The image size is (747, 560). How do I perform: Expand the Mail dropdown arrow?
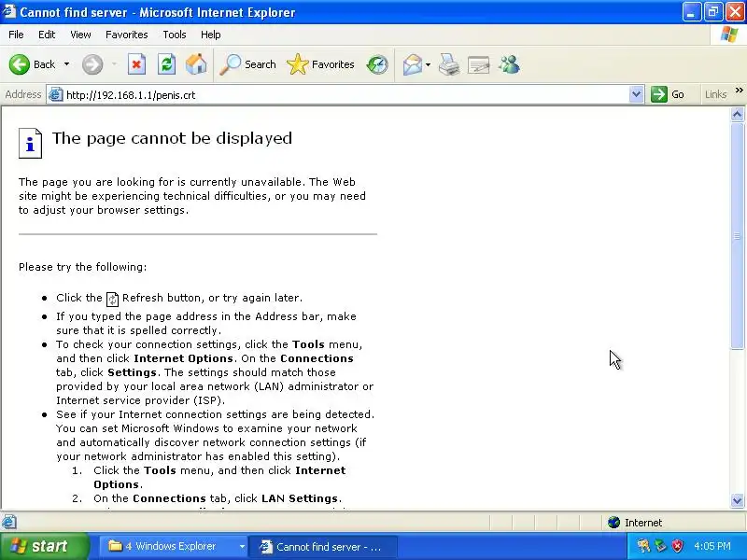pyautogui.click(x=428, y=64)
